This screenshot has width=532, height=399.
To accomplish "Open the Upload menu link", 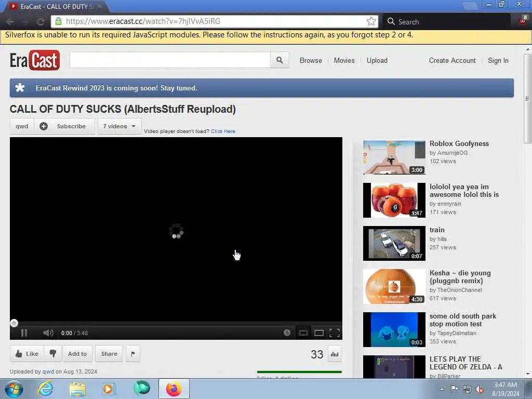I will [x=377, y=60].
